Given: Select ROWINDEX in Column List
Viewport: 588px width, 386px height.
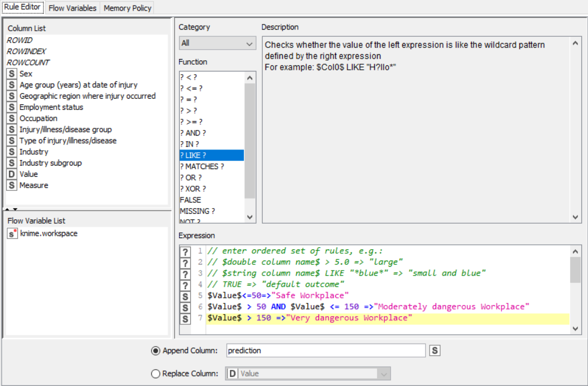Looking at the screenshot, I should (x=26, y=51).
